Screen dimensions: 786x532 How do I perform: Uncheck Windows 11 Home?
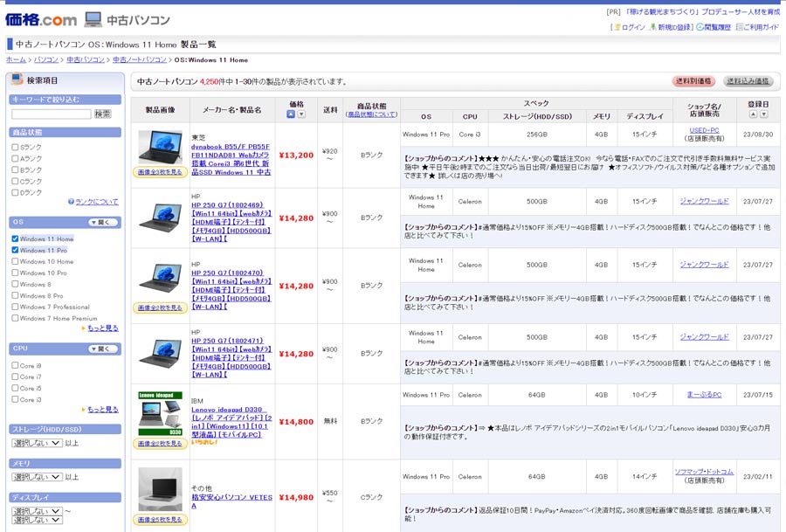pos(15,238)
